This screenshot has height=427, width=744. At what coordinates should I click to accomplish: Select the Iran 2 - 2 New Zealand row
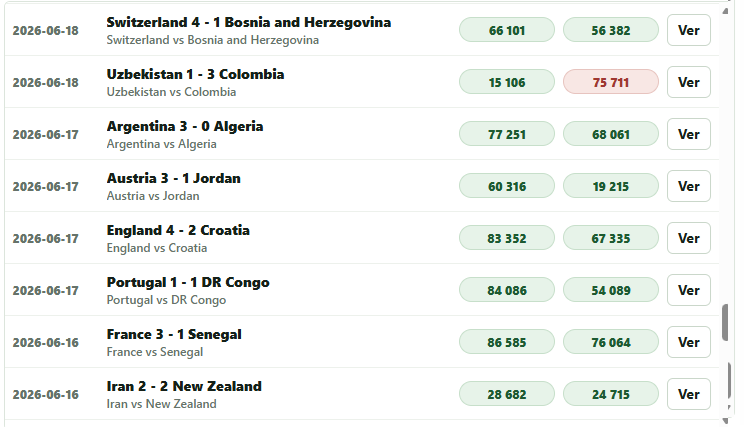362,394
